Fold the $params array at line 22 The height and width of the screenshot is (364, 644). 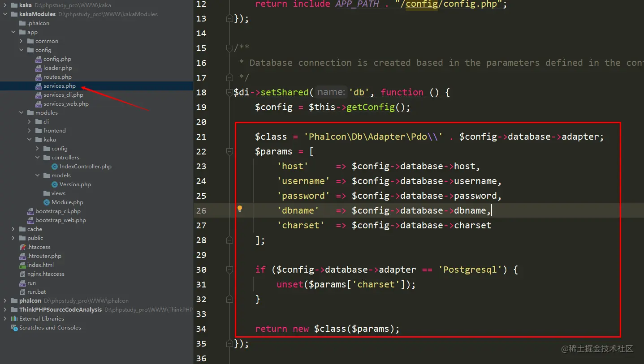(230, 151)
